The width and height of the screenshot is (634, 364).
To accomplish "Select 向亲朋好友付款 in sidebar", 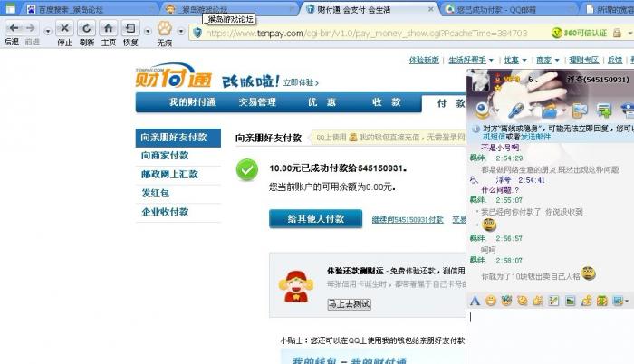I will (178, 138).
